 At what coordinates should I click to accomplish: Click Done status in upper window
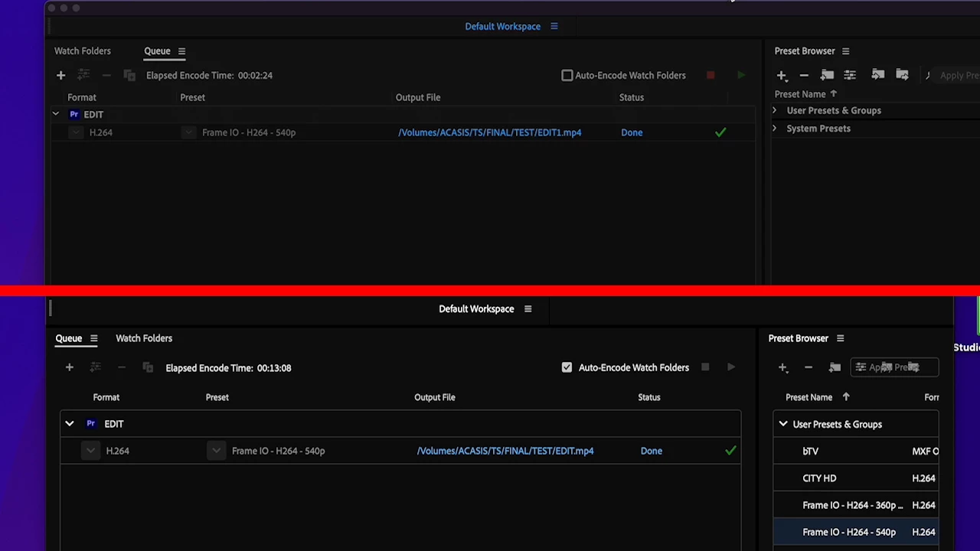pyautogui.click(x=632, y=132)
